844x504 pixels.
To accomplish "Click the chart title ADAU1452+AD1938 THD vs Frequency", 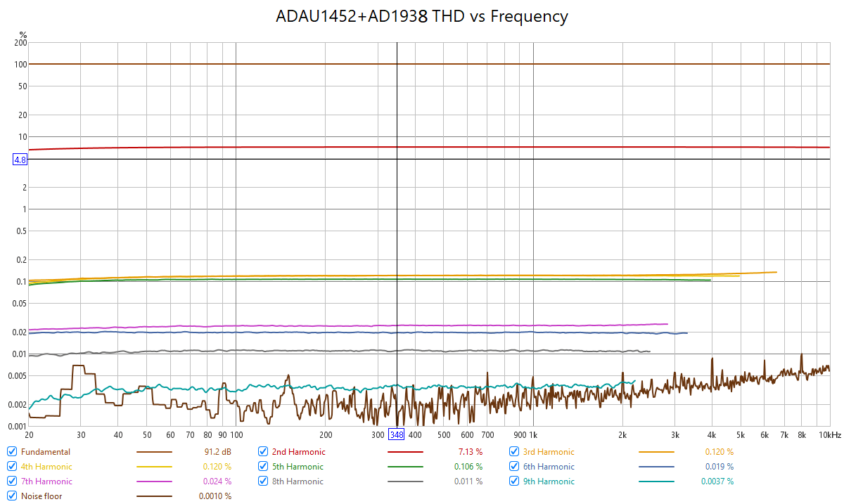I will point(422,16).
